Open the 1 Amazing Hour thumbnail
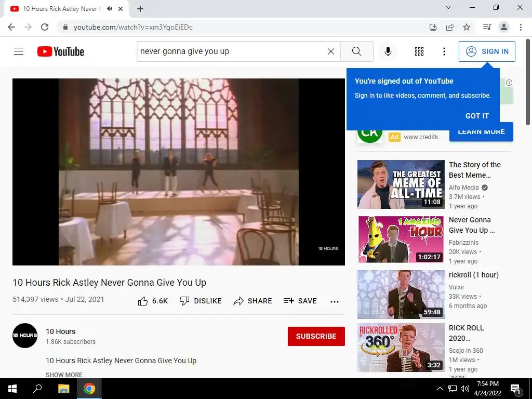 point(401,239)
